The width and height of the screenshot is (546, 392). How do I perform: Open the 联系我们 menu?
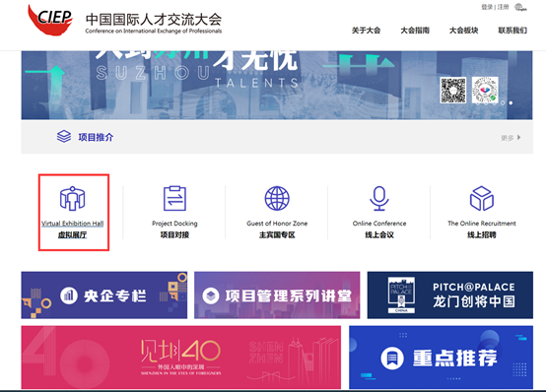512,31
